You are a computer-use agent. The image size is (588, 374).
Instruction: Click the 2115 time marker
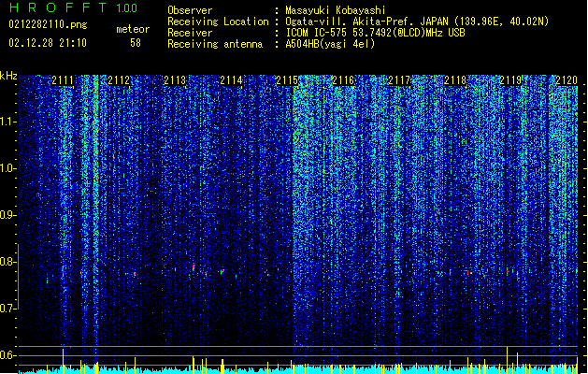click(287, 80)
